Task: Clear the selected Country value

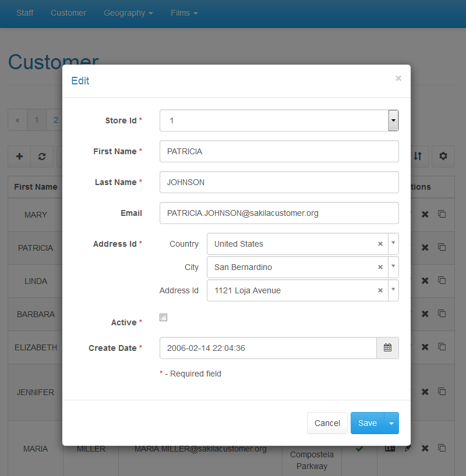Action: [x=380, y=244]
